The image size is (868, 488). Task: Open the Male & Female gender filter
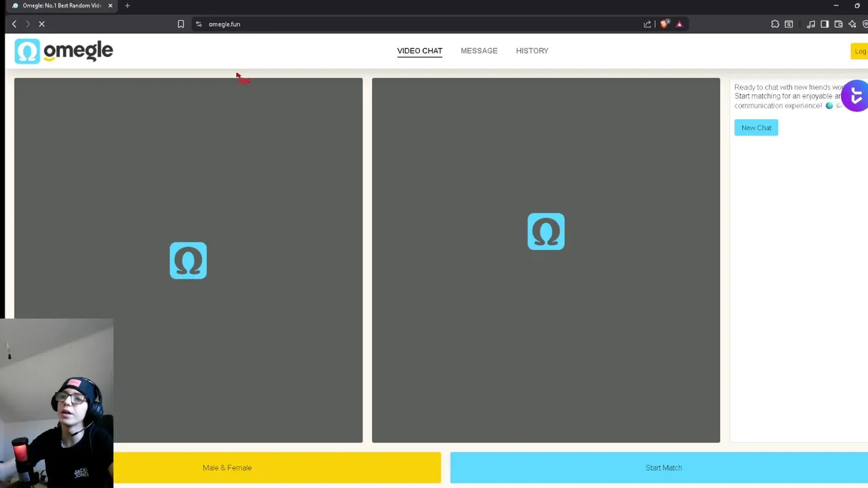pyautogui.click(x=277, y=468)
